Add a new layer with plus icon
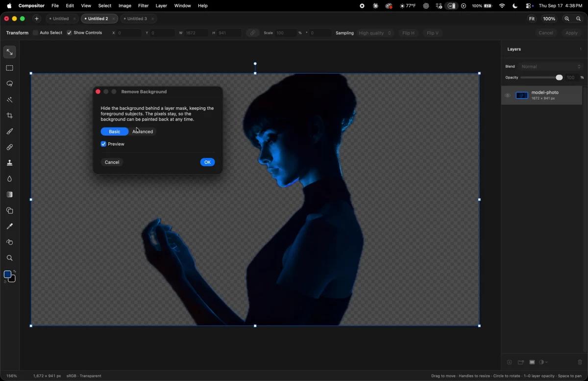 pyautogui.click(x=509, y=362)
